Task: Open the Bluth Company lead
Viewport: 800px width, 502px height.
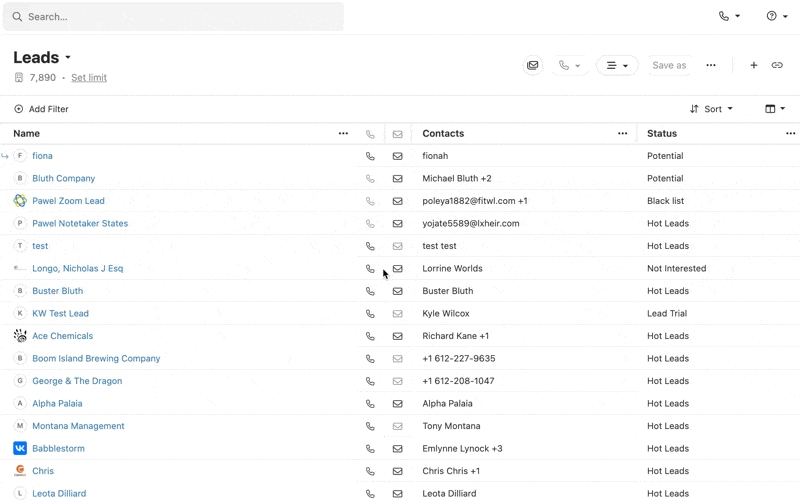Action: [64, 179]
